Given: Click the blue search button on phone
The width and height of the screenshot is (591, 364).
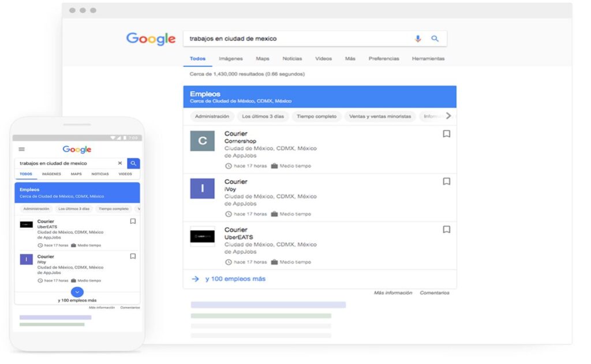Looking at the screenshot, I should click(133, 163).
